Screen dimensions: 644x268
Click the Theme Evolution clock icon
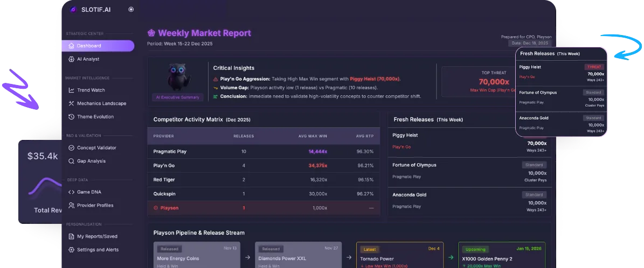tap(72, 117)
